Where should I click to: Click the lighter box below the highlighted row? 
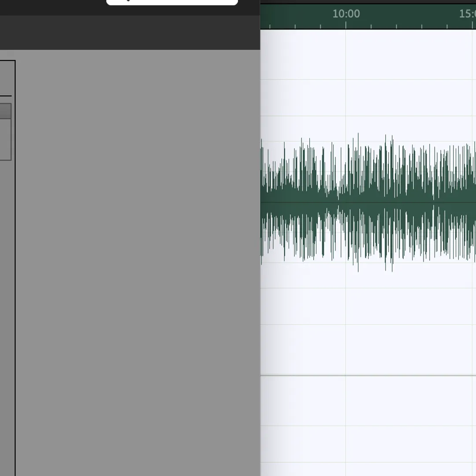click(x=5, y=139)
